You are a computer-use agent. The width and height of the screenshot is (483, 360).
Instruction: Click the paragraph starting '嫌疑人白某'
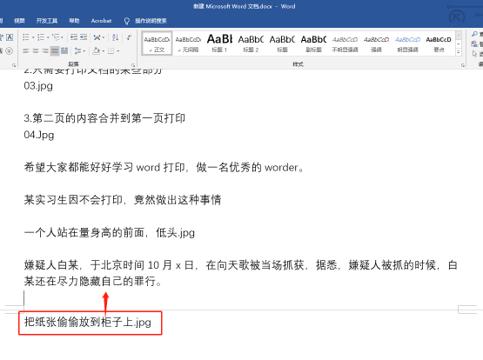click(241, 273)
